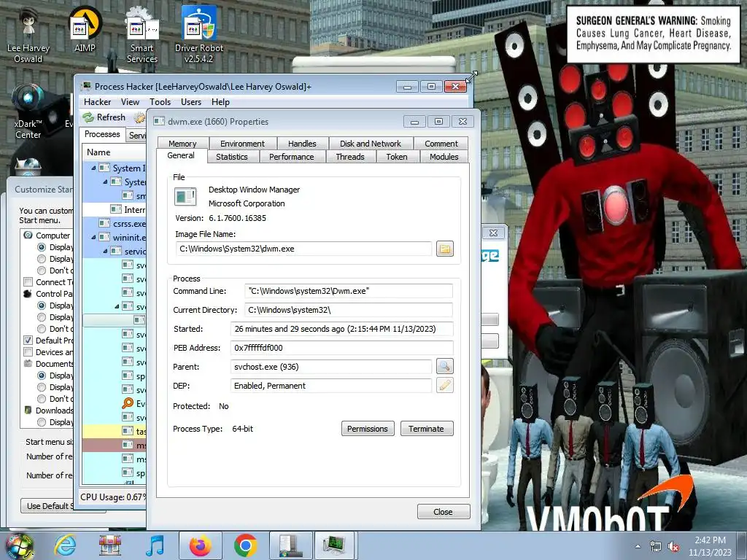The width and height of the screenshot is (747, 560).
Task: Switch to the Performance tab
Action: pos(292,157)
